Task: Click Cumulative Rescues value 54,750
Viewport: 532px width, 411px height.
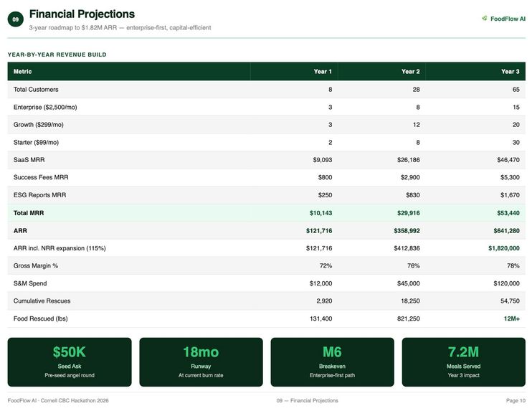Action: 510,301
